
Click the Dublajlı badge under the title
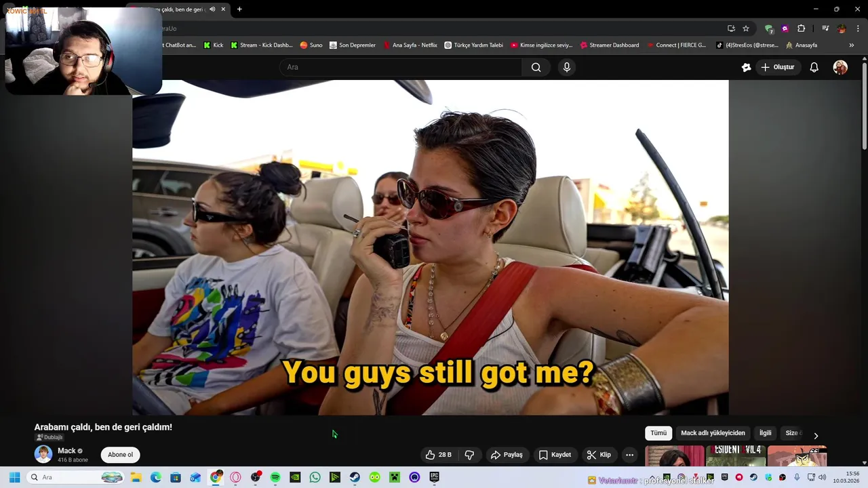click(49, 437)
